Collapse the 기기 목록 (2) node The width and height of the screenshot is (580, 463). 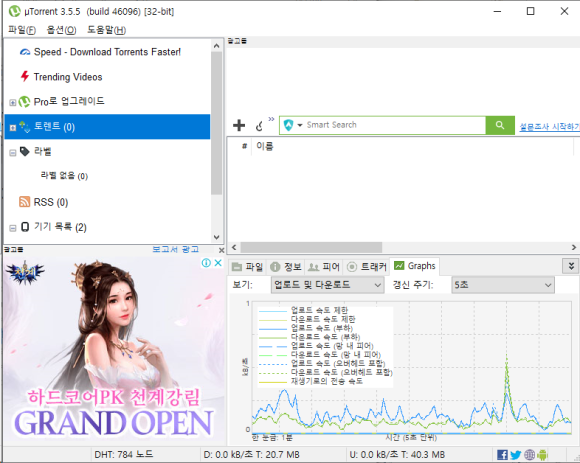point(13,228)
